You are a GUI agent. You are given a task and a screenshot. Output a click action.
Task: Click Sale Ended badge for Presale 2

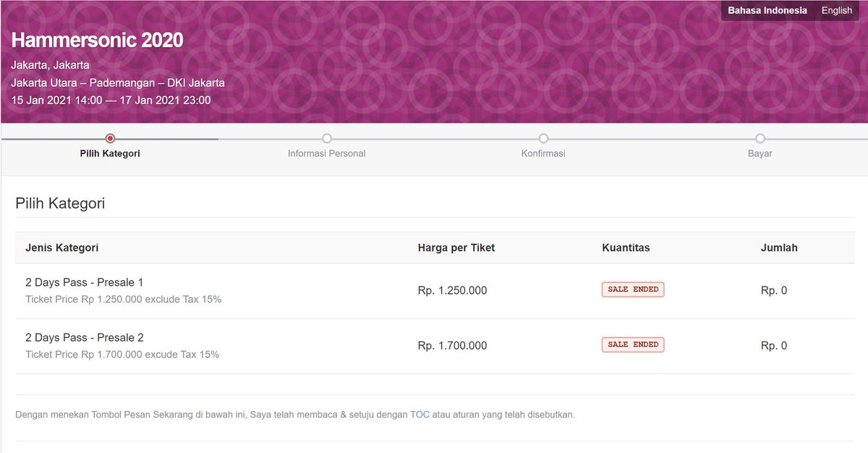click(633, 344)
